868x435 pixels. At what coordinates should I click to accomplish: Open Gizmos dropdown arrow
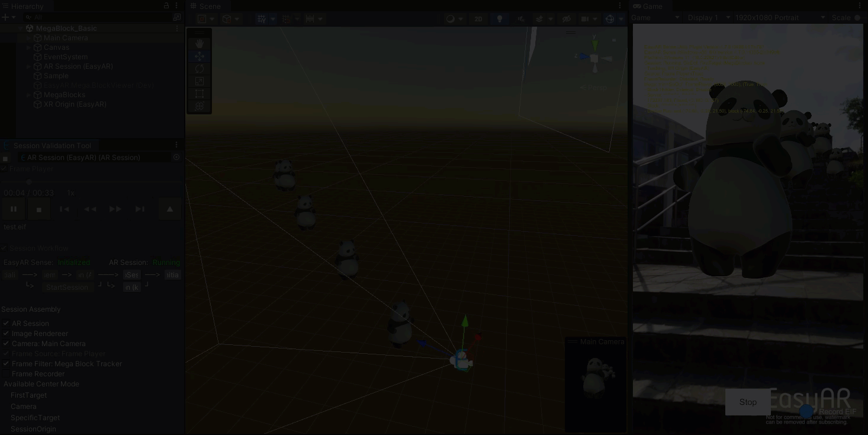tap(621, 19)
